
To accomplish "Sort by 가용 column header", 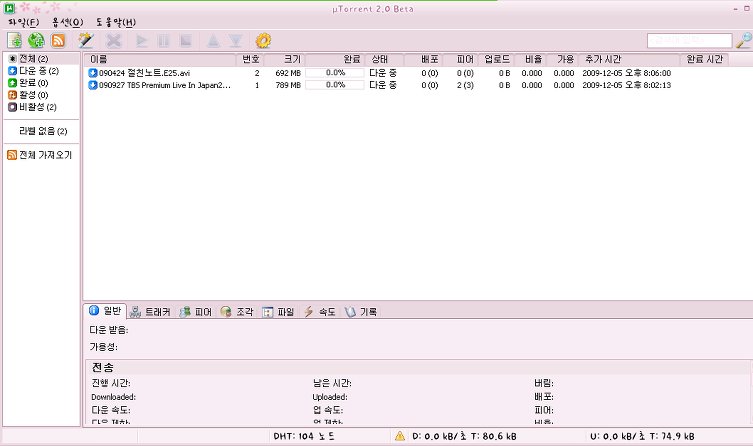I will click(562, 59).
